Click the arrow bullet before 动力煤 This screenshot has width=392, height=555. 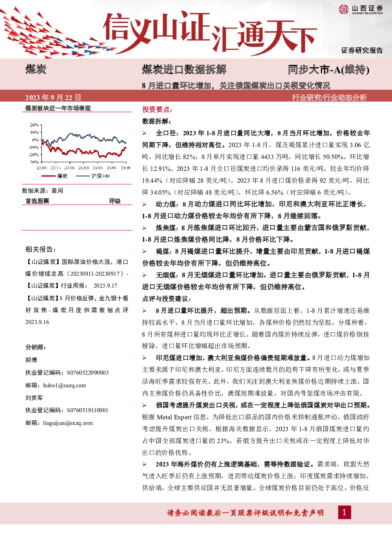click(145, 204)
